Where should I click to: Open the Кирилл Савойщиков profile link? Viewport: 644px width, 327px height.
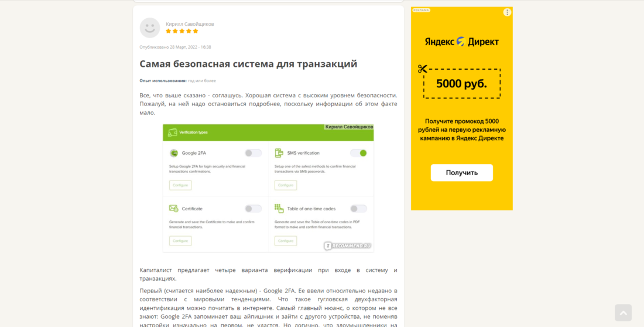[190, 24]
